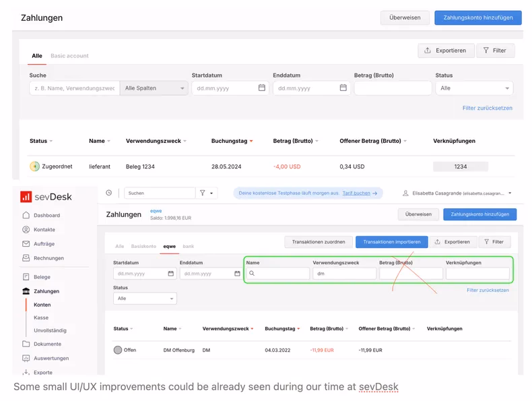The width and height of the screenshot is (532, 401).
Task: Click Transaktionen importieren button
Action: point(391,242)
